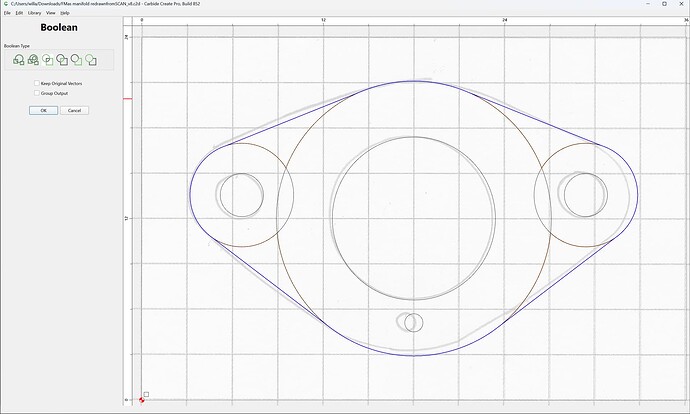
Task: Minimize the Carbide Create window
Action: pyautogui.click(x=649, y=4)
